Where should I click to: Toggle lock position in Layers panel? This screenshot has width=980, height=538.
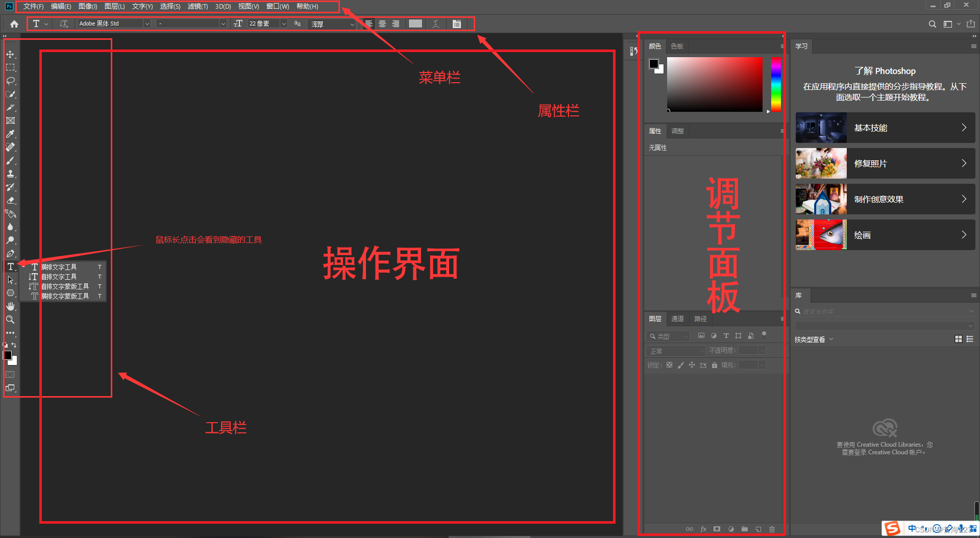[692, 365]
